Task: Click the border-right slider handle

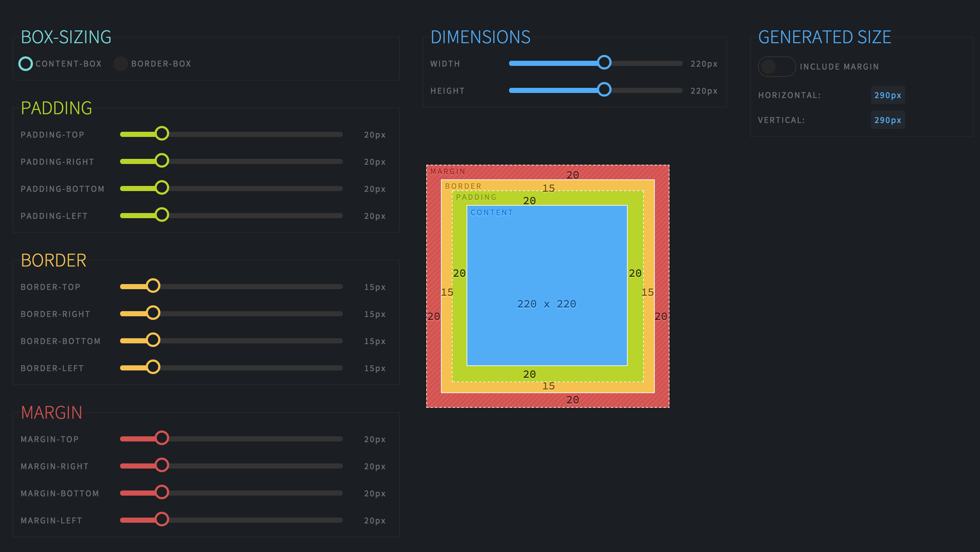Action: click(153, 313)
